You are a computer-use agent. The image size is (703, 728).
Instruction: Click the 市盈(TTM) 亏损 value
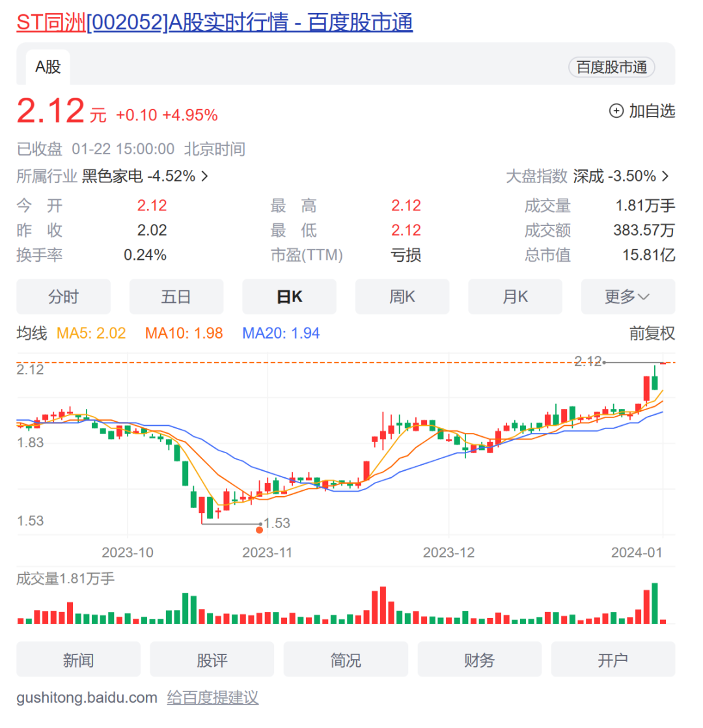coord(406,255)
